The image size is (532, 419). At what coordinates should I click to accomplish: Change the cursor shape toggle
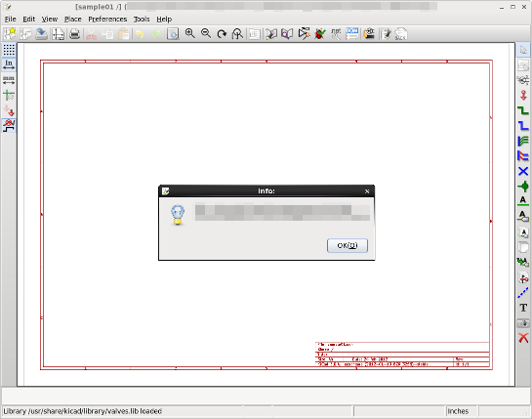(9, 96)
